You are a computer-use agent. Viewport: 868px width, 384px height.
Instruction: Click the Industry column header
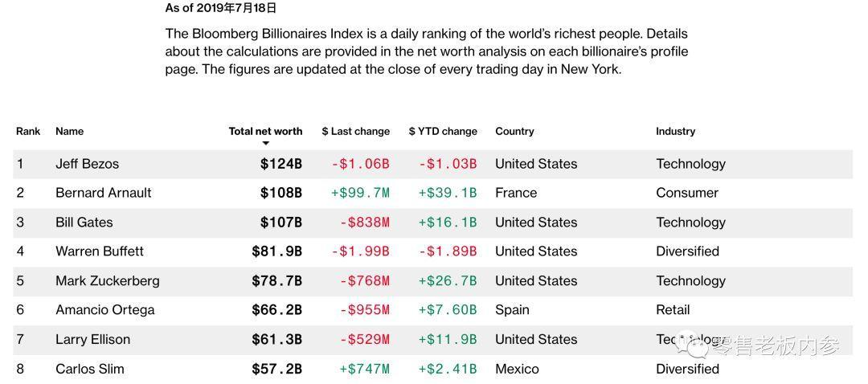(675, 131)
